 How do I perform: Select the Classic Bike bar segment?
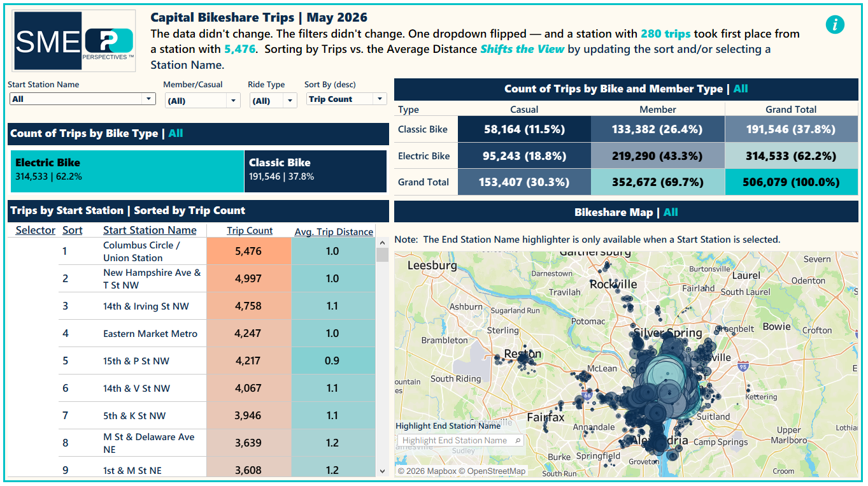coord(315,171)
